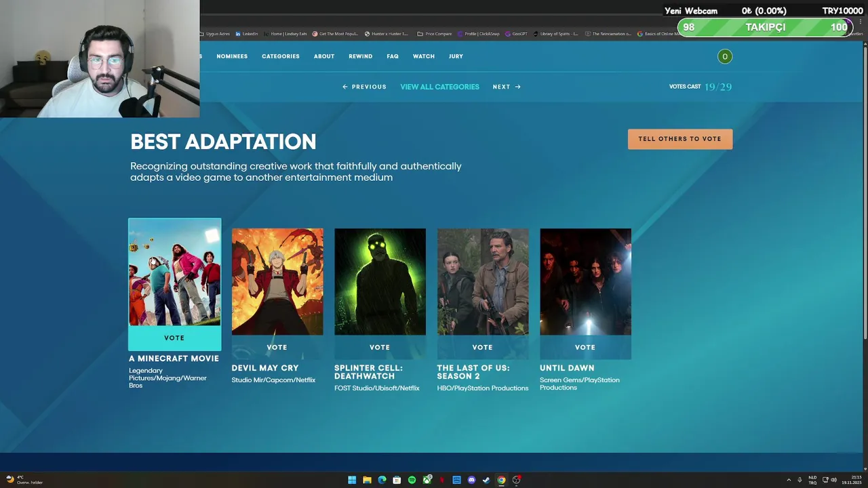
Task: Click the green circle 0 badge
Action: (725, 56)
